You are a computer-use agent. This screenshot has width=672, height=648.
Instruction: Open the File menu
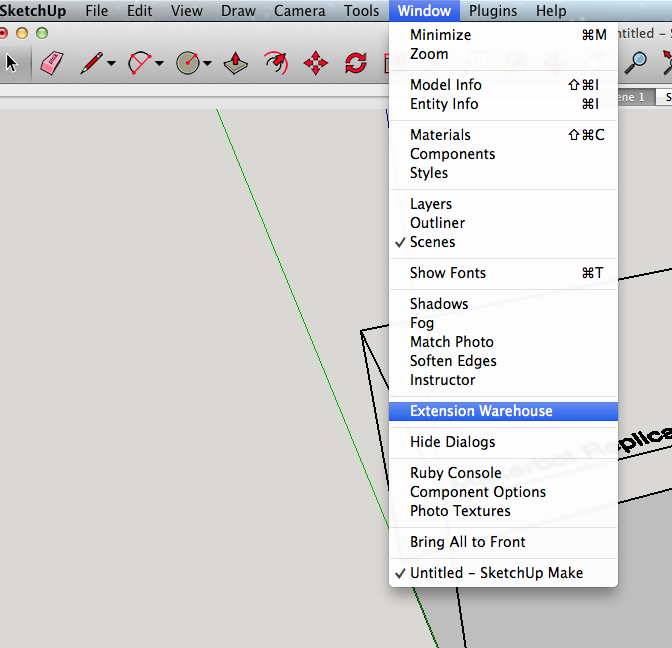(x=96, y=11)
